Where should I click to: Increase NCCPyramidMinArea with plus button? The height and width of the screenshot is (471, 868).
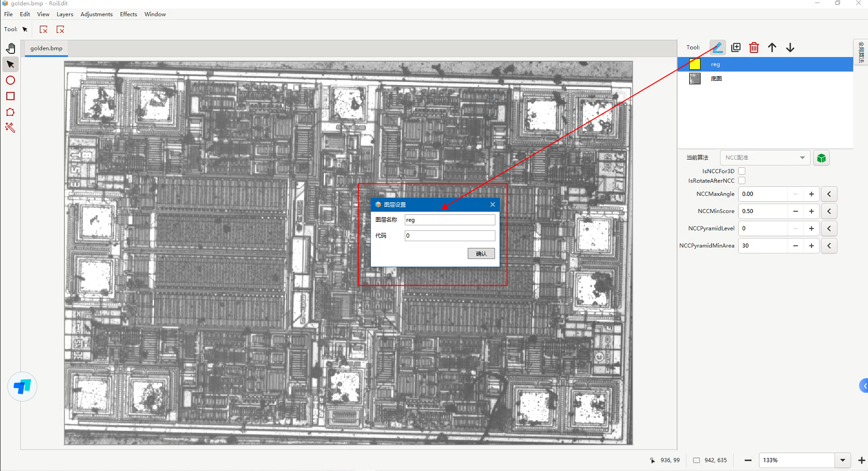coord(811,246)
